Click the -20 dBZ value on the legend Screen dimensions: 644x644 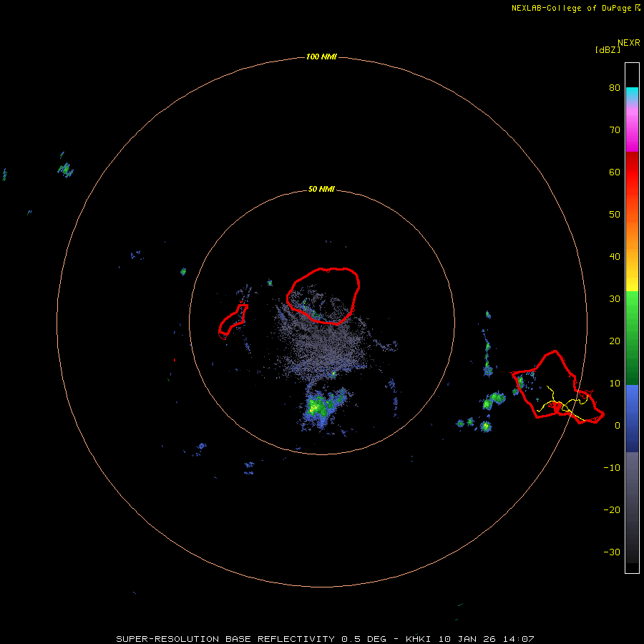[612, 510]
